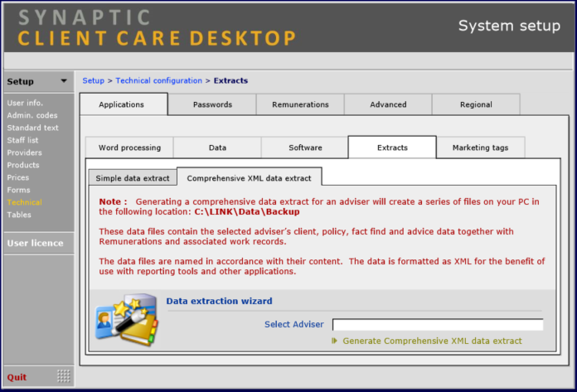
Task: Click the Data extraction wizard icon
Action: pos(127,320)
